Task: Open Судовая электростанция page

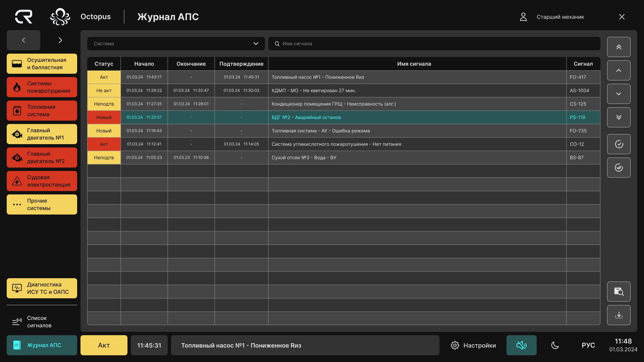Action: click(42, 181)
